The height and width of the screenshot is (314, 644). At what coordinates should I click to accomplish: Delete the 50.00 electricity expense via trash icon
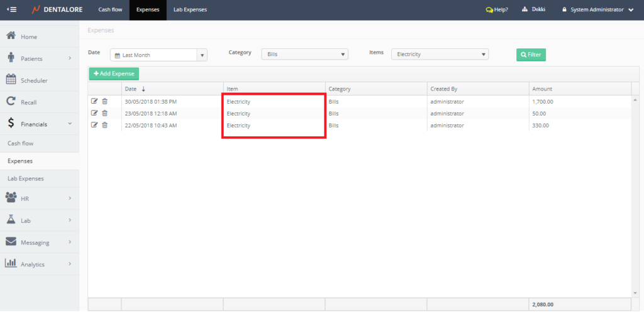[105, 113]
